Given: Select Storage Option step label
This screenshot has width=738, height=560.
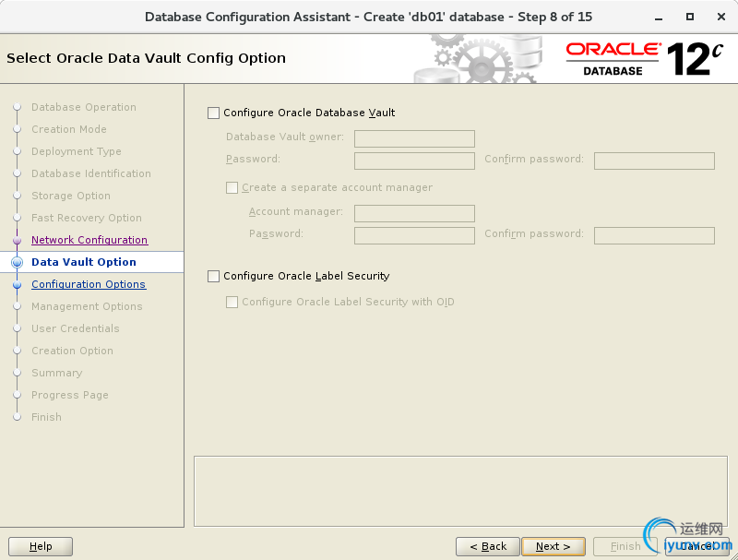Looking at the screenshot, I should click(x=71, y=196).
